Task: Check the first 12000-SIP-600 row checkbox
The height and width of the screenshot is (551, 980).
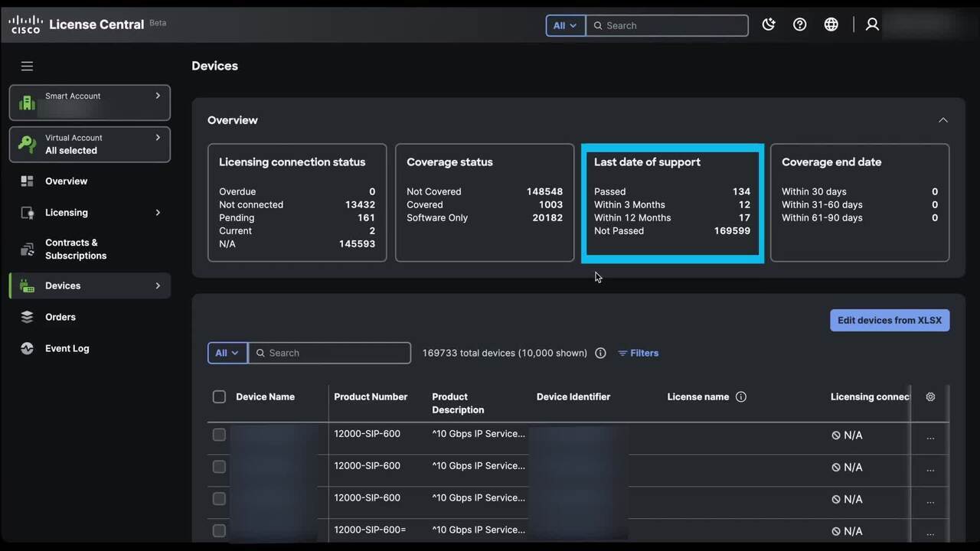Action: [219, 435]
